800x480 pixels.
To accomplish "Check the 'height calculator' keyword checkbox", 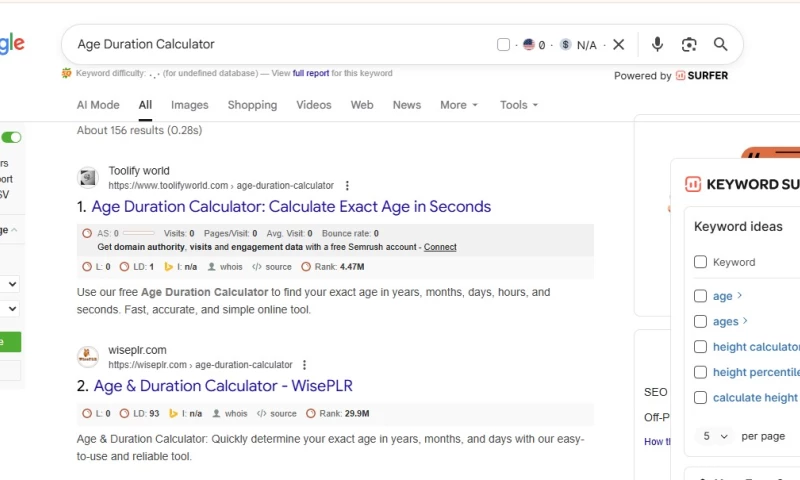I will pos(701,347).
